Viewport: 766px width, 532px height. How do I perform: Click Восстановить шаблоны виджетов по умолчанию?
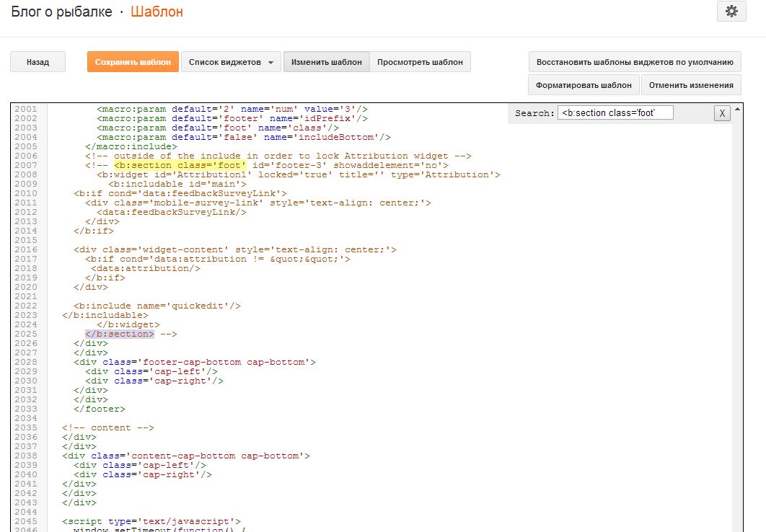tap(635, 62)
